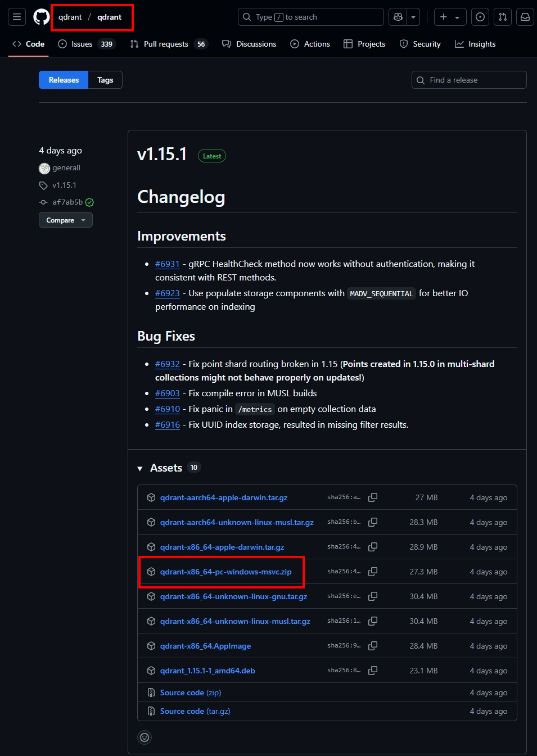Image resolution: width=537 pixels, height=756 pixels.
Task: Copy sha256 of aarch64-apple-darwin asset
Action: (x=372, y=497)
